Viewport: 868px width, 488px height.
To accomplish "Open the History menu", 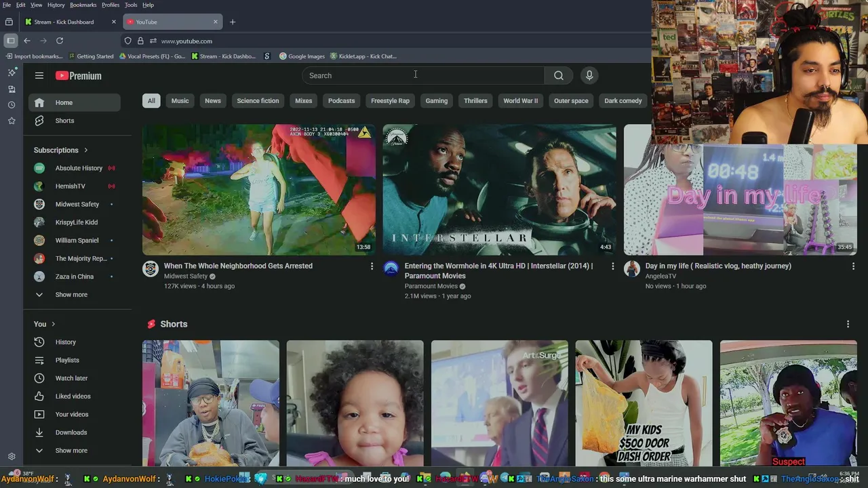I will click(56, 5).
